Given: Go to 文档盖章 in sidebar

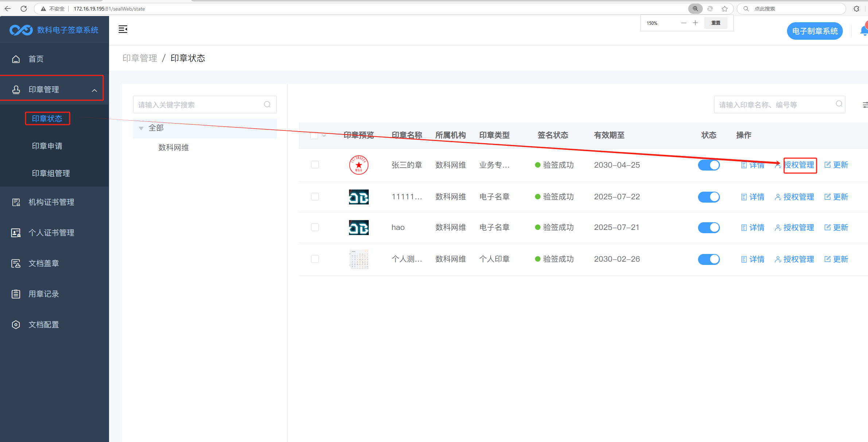Looking at the screenshot, I should click(x=44, y=263).
